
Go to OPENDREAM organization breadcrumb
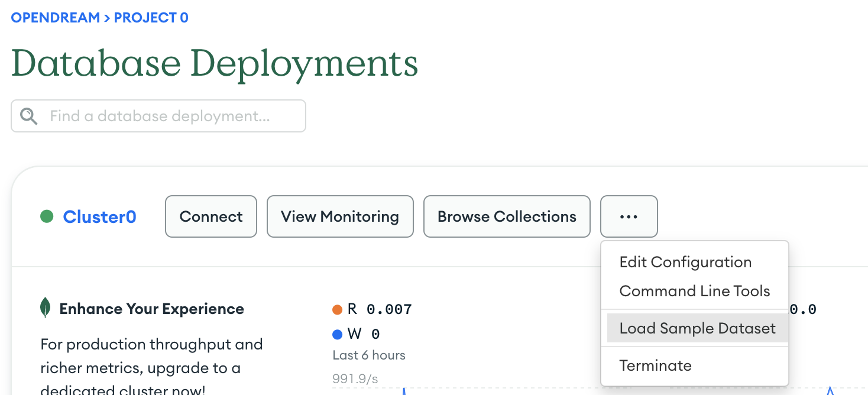(56, 18)
